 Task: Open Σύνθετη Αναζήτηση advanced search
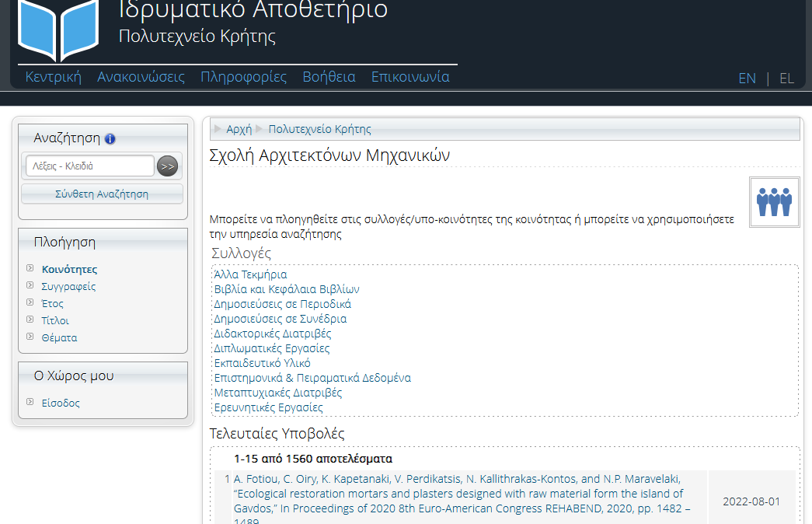coord(102,194)
